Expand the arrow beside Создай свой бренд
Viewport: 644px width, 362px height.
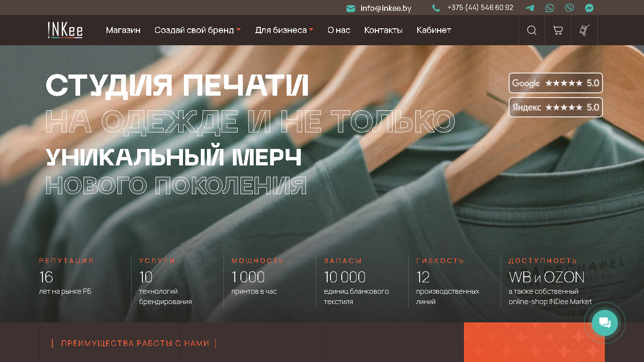pyautogui.click(x=239, y=30)
